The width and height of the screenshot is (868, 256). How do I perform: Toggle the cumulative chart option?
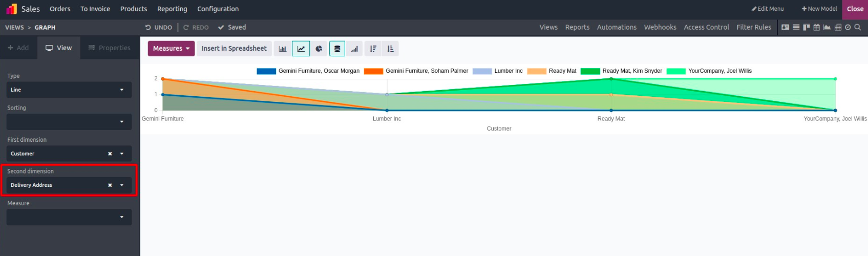354,49
